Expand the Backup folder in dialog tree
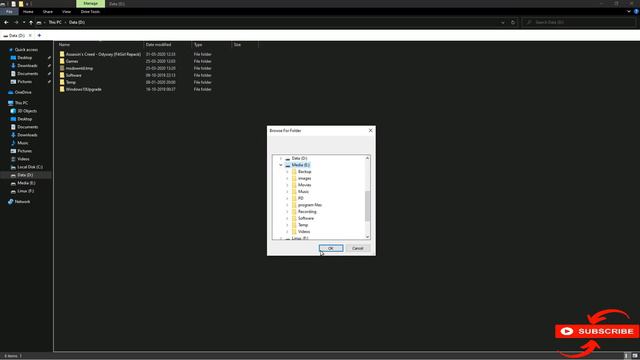The width and height of the screenshot is (640, 360). pyautogui.click(x=287, y=172)
